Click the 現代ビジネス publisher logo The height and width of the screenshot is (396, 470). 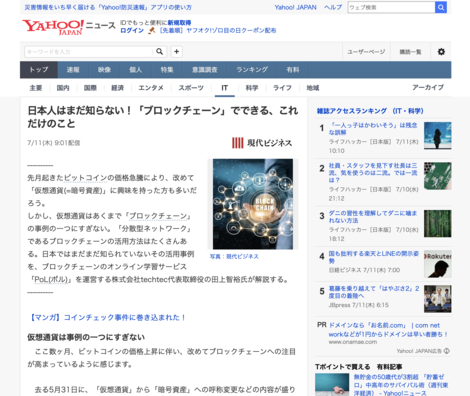pyautogui.click(x=262, y=143)
